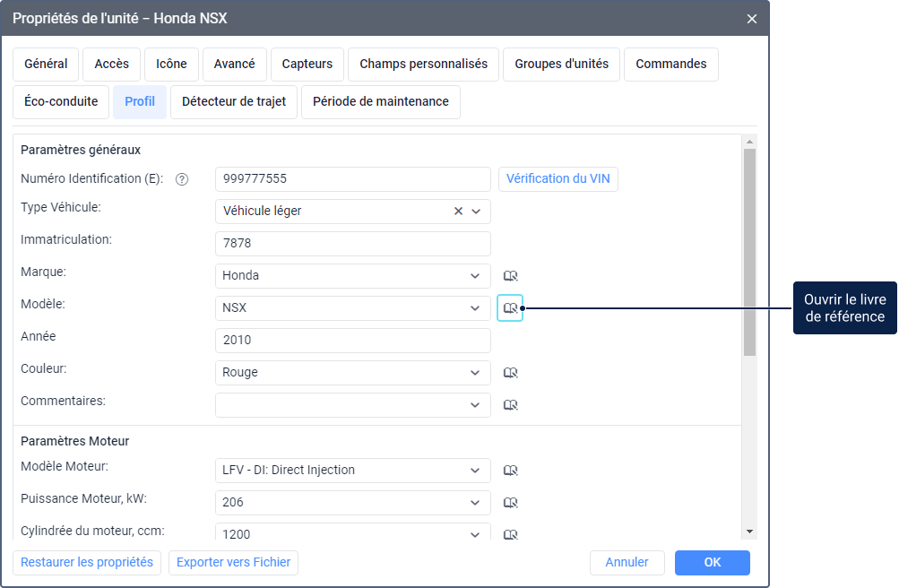Expand the Modèle dropdown showing NSX

(475, 308)
